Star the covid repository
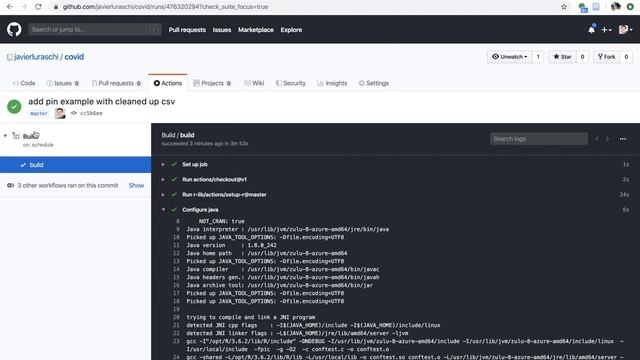This screenshot has height=360, width=640. pyautogui.click(x=562, y=57)
